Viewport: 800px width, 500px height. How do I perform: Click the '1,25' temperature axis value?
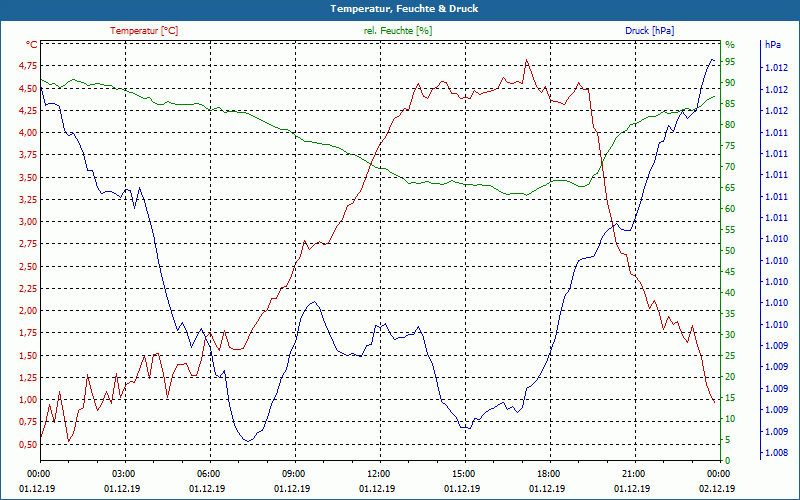[x=29, y=378]
